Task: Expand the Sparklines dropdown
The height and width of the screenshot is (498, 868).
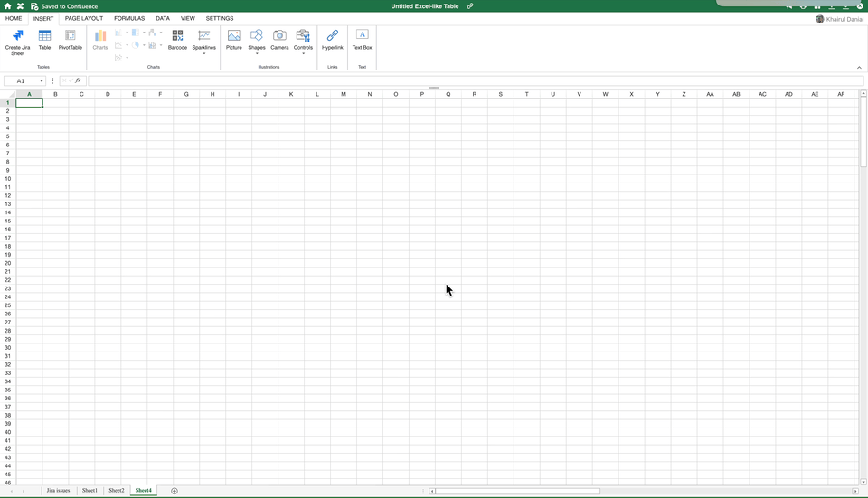Action: [x=204, y=53]
